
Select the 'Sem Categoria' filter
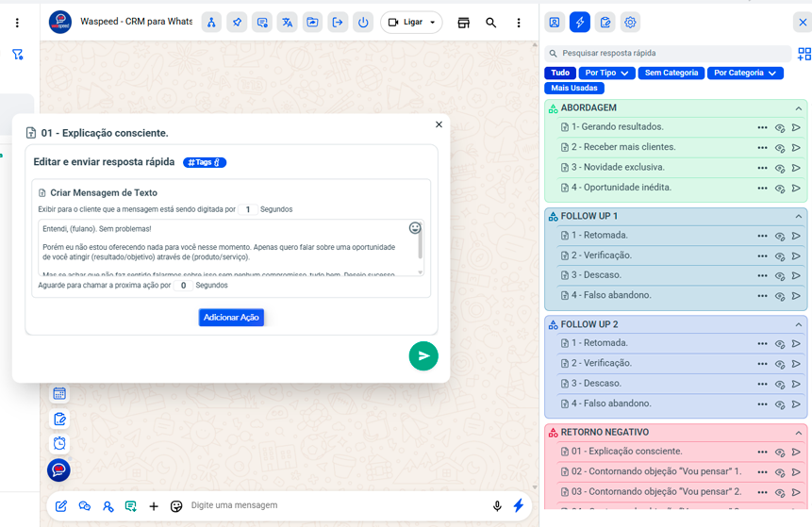point(671,73)
